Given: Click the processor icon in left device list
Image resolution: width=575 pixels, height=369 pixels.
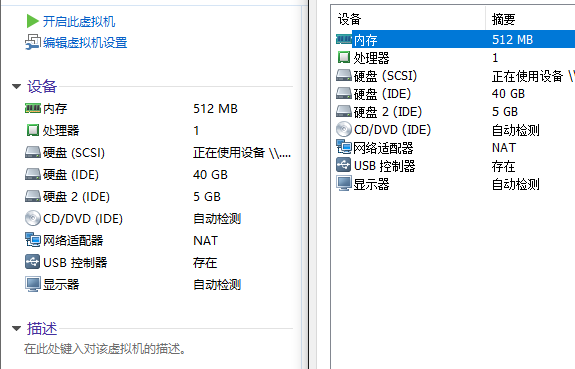Looking at the screenshot, I should click(33, 130).
